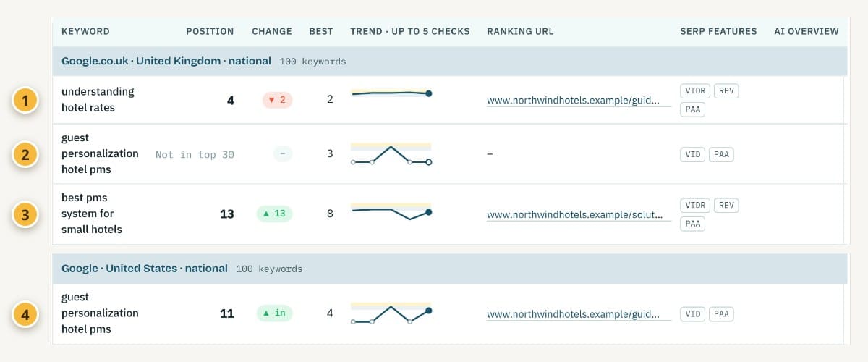Click '100 keywords' in the United States group
The image size is (868, 362).
(269, 269)
